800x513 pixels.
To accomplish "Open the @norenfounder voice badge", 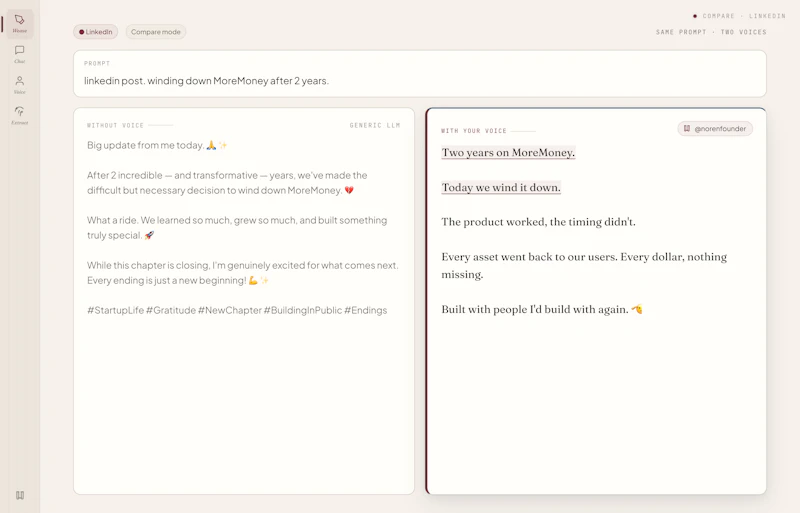I will [715, 129].
